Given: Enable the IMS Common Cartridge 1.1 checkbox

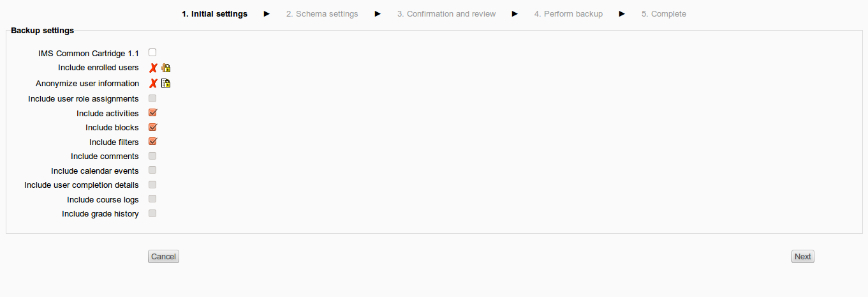Looking at the screenshot, I should 152,52.
